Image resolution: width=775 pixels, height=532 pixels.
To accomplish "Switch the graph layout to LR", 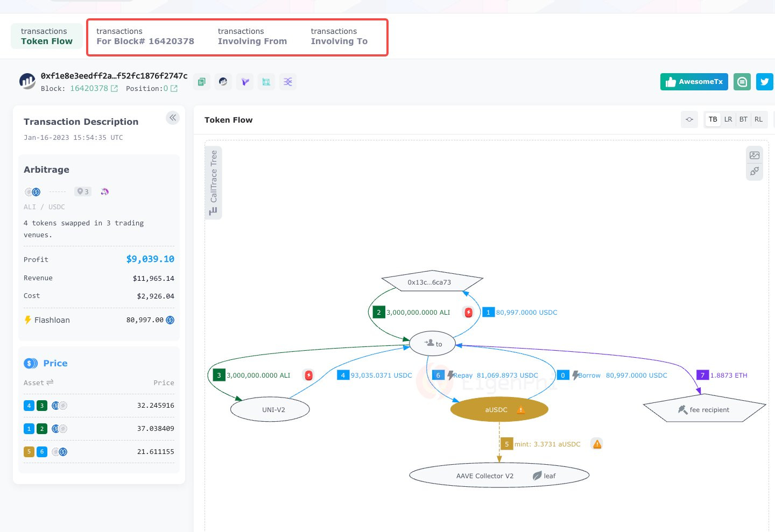I will (728, 119).
